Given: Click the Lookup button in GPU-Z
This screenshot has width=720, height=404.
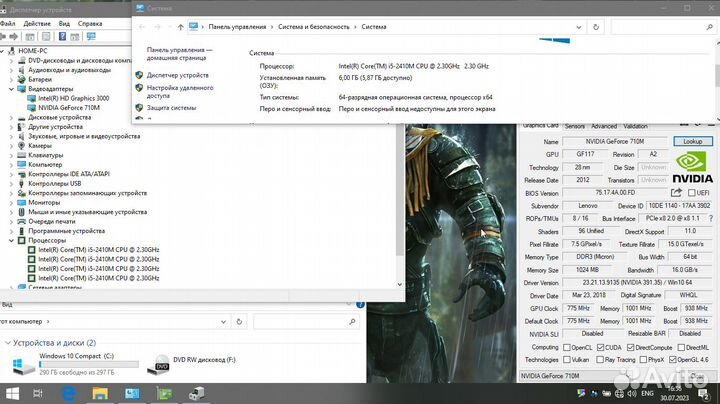Looking at the screenshot, I should pos(693,141).
